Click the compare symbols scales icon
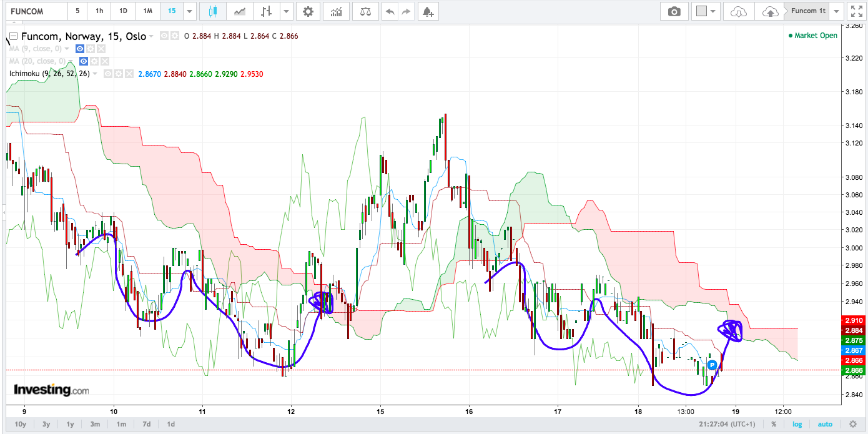 point(365,11)
